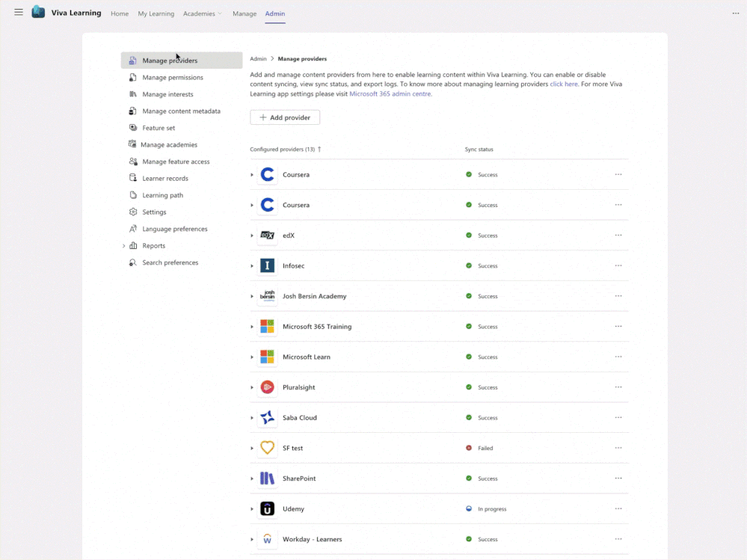Click the edX provider logo
This screenshot has height=560, width=747.
coord(267,236)
